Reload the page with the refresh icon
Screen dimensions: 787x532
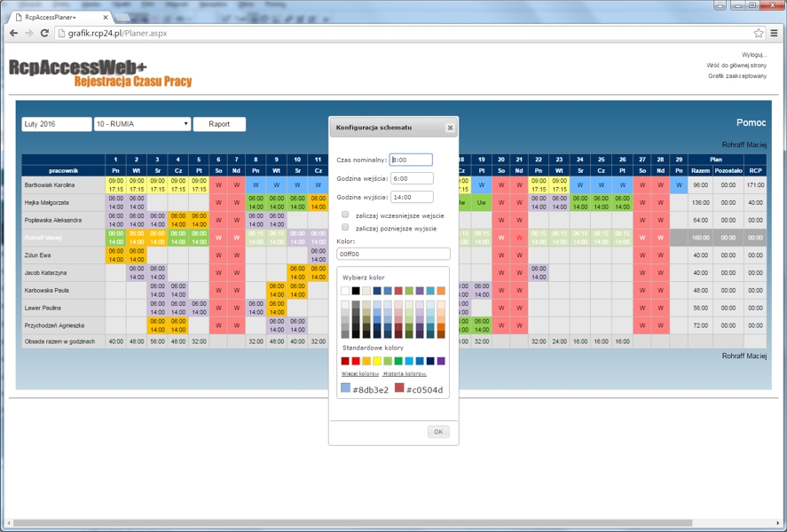click(44, 33)
